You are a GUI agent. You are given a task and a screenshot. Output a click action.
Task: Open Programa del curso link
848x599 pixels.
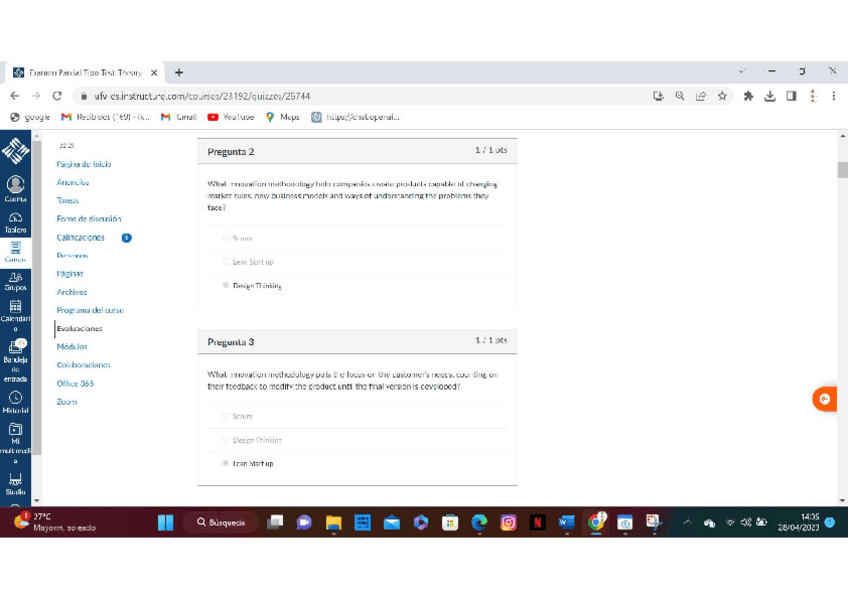coord(90,310)
